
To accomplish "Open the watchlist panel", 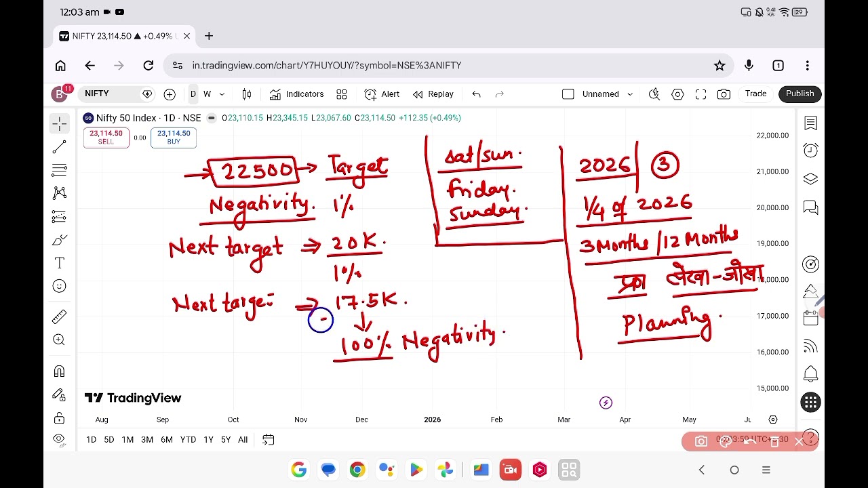I will [810, 123].
